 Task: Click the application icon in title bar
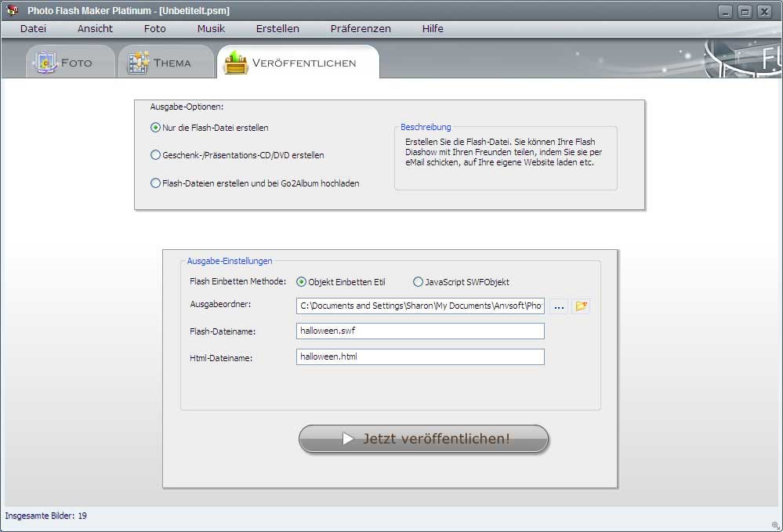click(13, 10)
